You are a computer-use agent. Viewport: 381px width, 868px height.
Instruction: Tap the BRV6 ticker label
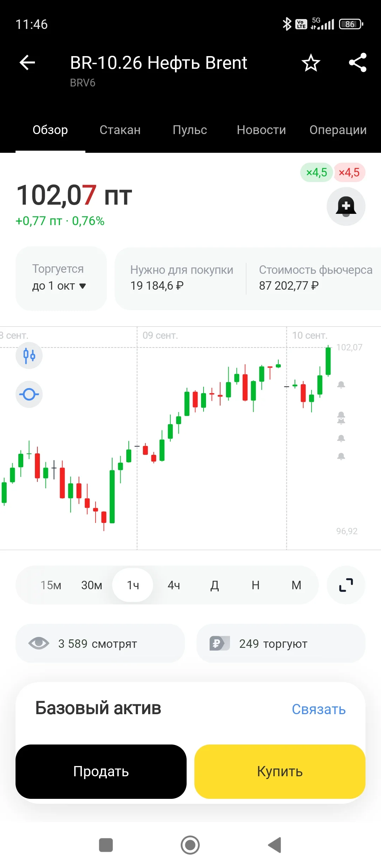click(x=83, y=83)
